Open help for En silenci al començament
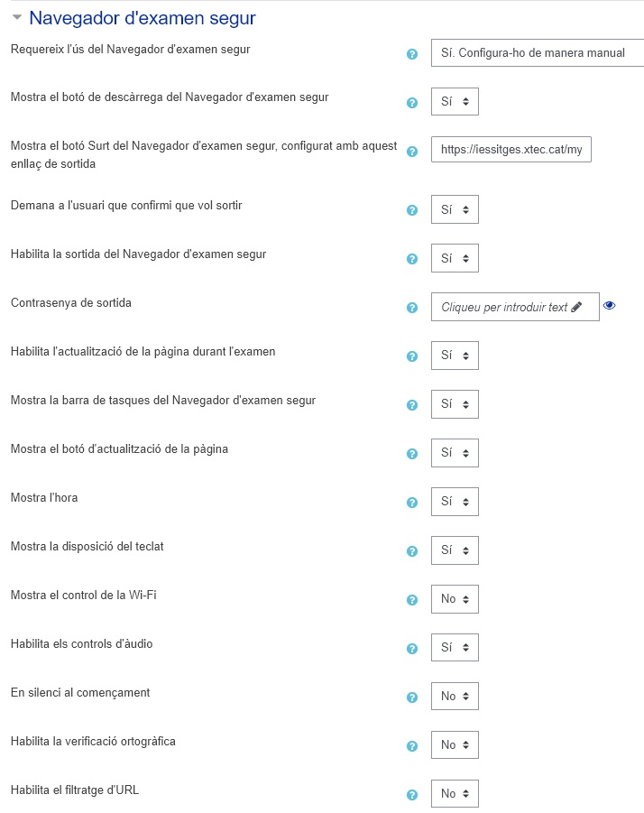 pyautogui.click(x=412, y=698)
